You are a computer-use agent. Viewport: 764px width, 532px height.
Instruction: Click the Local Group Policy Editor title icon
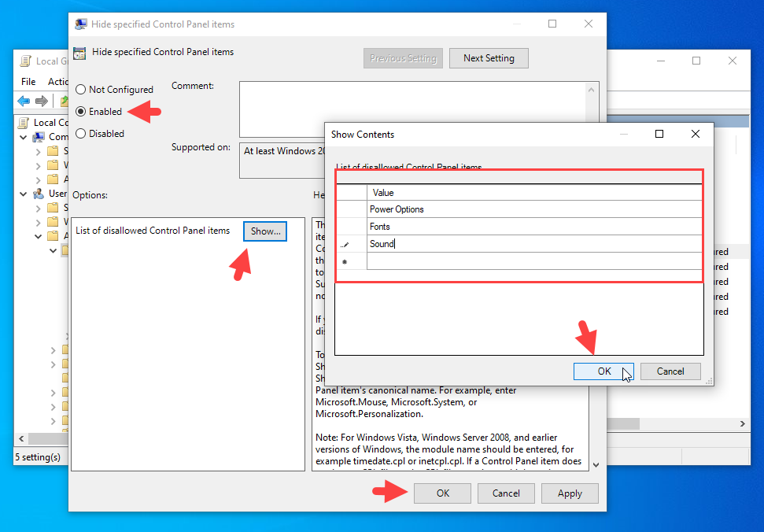pos(25,61)
